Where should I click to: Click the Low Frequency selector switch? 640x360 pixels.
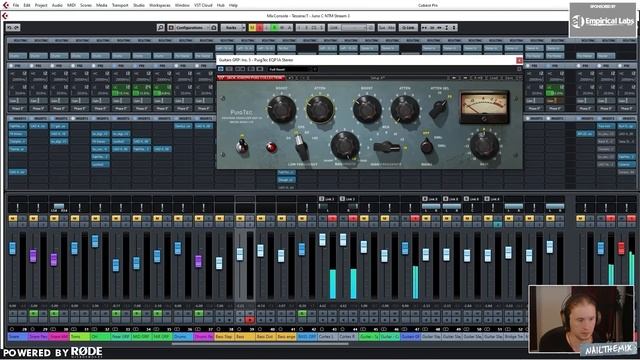coord(301,146)
